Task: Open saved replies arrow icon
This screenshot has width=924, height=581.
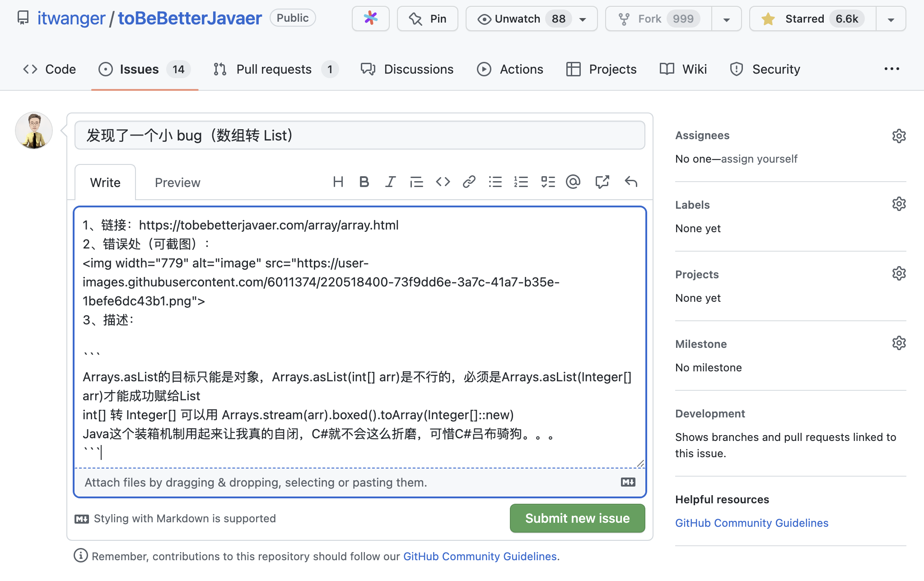Action: (x=631, y=182)
